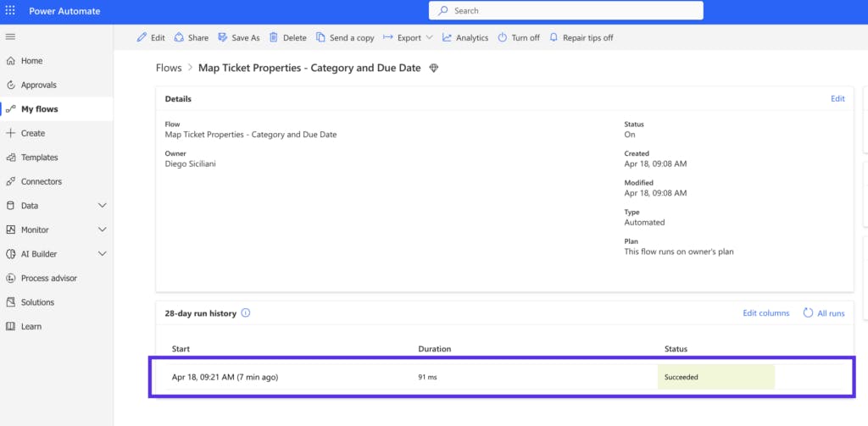Click the Share icon in toolbar
Screen dimensions: 868x426
(179, 37)
